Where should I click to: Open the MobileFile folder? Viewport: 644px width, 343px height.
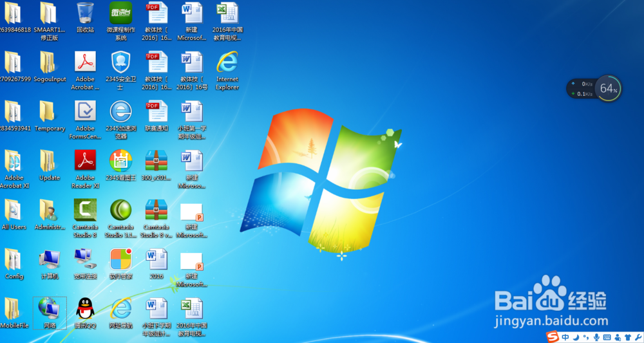tap(14, 314)
